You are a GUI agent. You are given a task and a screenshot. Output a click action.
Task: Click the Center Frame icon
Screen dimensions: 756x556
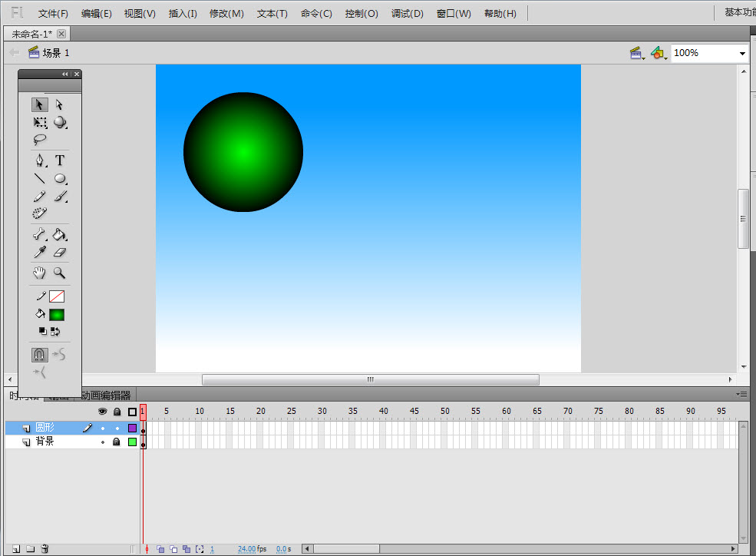coord(147,549)
